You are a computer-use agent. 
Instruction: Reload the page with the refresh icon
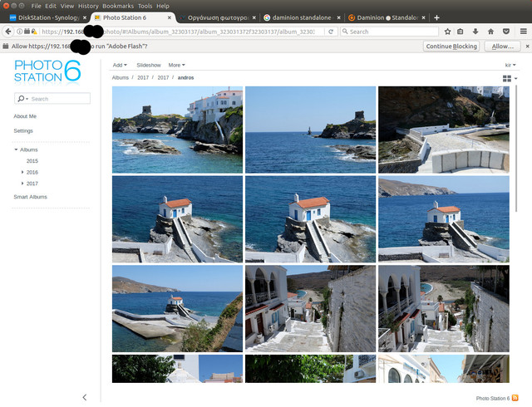tap(331, 32)
